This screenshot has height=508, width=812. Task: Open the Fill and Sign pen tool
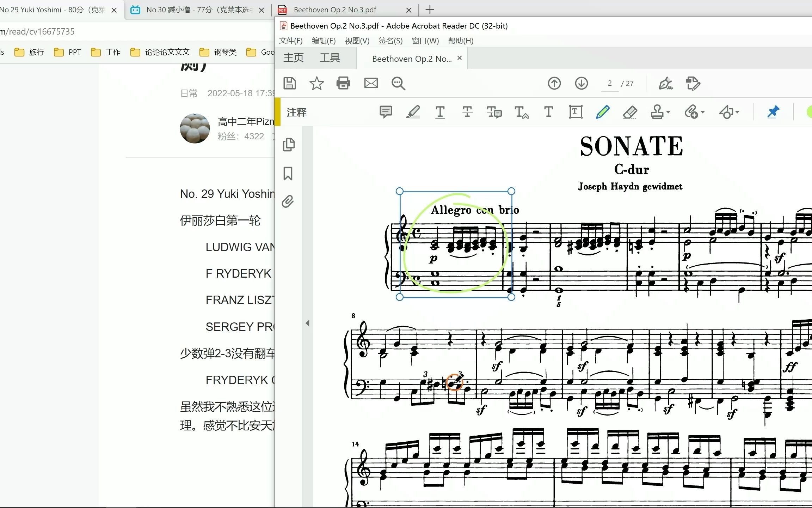pyautogui.click(x=665, y=84)
